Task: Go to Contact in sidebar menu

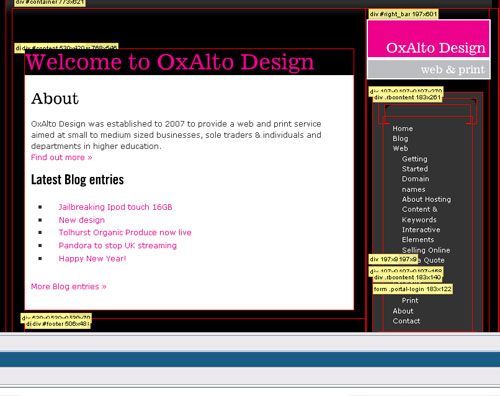Action: coord(406,321)
